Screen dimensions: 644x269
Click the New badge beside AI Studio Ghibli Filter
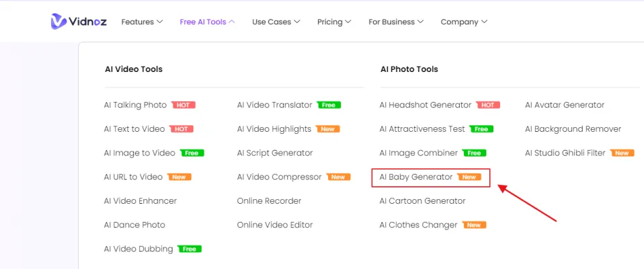[622, 153]
